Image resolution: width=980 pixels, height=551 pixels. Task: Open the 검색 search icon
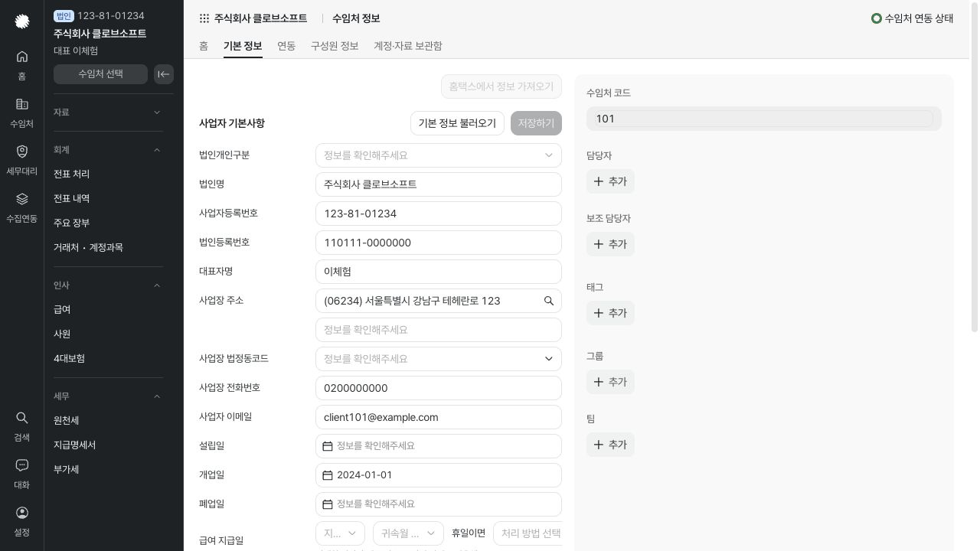[21, 426]
